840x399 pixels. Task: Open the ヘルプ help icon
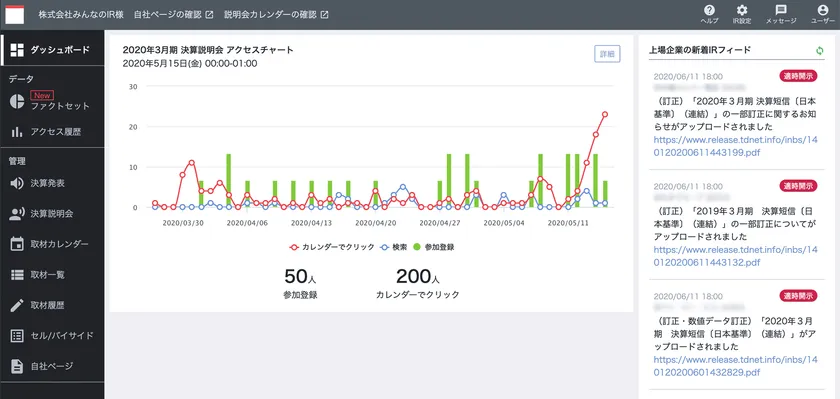pos(709,10)
